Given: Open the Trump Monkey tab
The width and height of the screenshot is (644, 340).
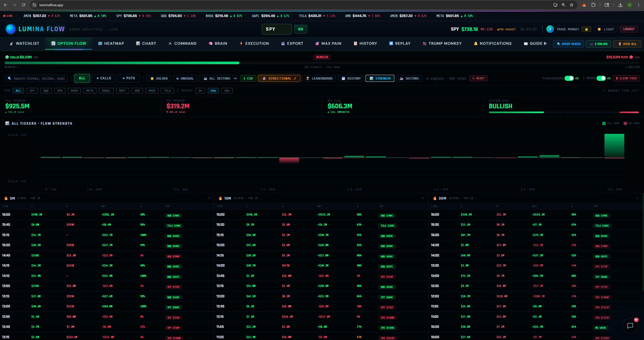Looking at the screenshot, I should 442,43.
